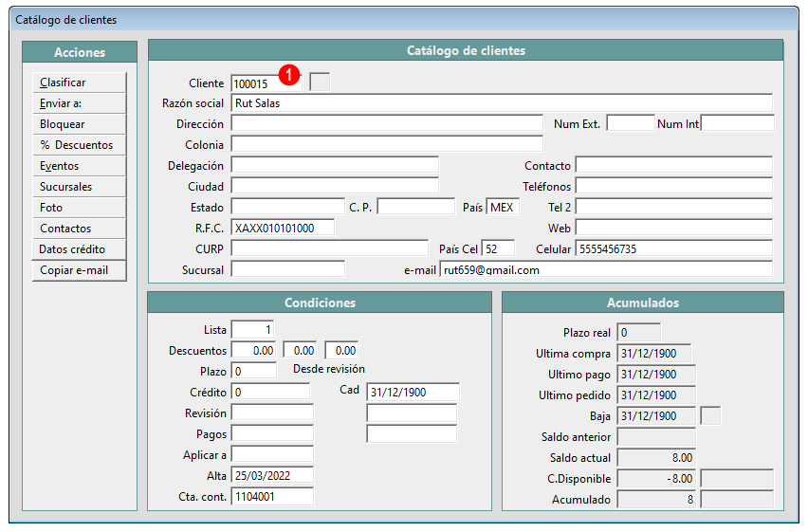808x532 pixels.
Task: Open % Descuentos action
Action: click(x=80, y=145)
